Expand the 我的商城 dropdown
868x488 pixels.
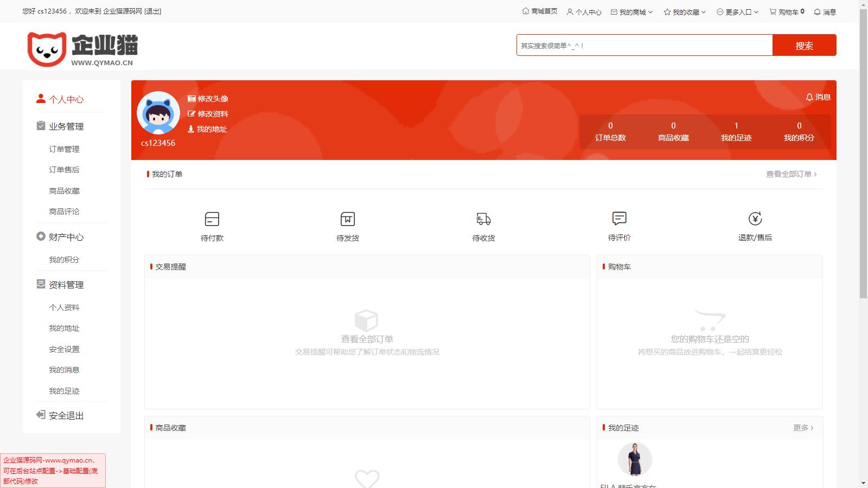pyautogui.click(x=650, y=12)
